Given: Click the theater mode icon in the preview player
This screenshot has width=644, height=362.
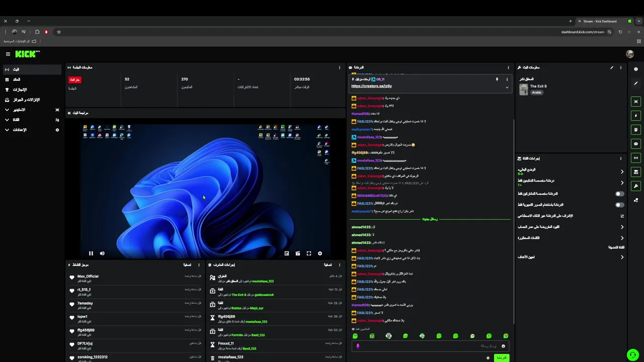Looking at the screenshot, I should click(x=298, y=253).
